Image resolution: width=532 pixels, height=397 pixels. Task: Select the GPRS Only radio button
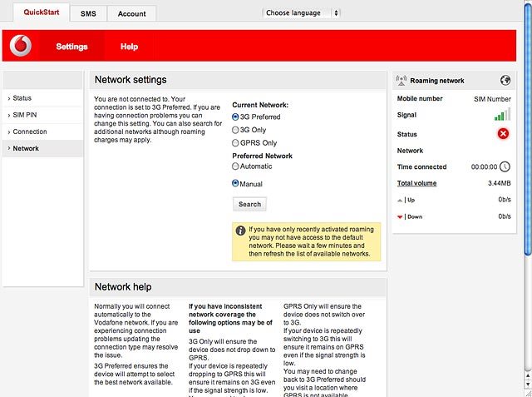pyautogui.click(x=235, y=143)
